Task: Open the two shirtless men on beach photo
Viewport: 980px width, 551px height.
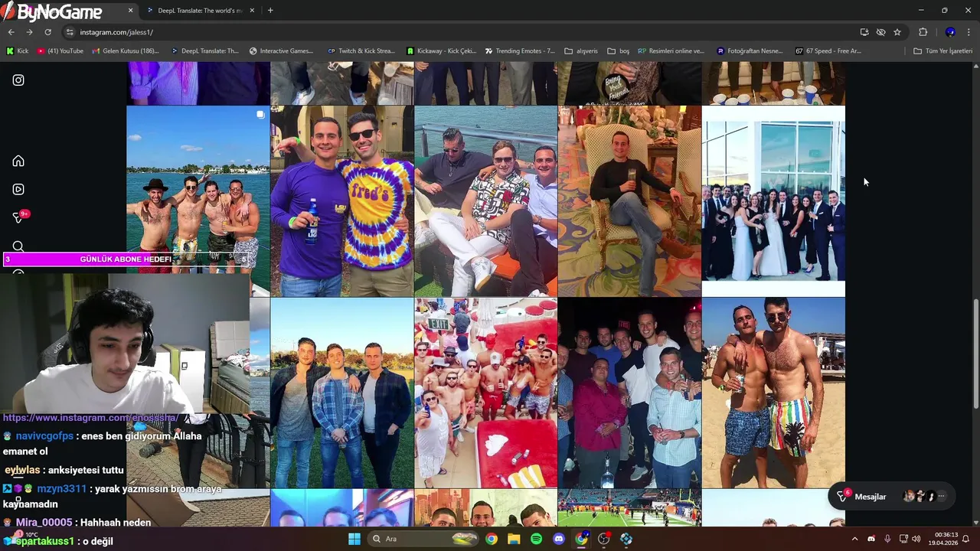Action: coord(773,393)
